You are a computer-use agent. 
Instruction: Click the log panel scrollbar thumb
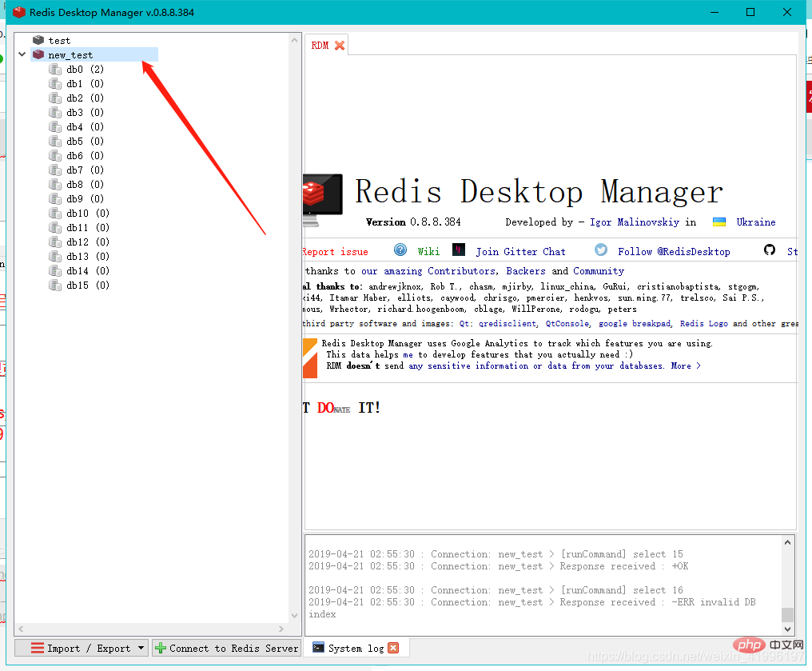pyautogui.click(x=787, y=614)
